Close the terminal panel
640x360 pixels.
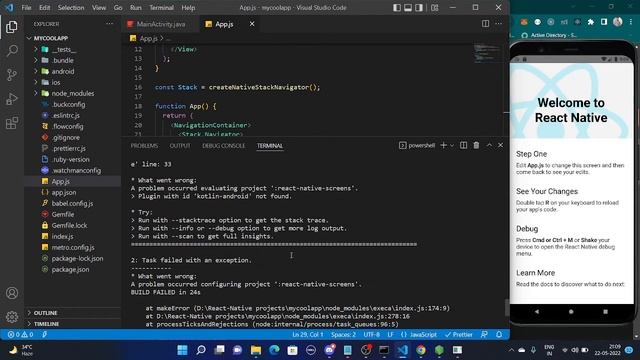(x=500, y=145)
